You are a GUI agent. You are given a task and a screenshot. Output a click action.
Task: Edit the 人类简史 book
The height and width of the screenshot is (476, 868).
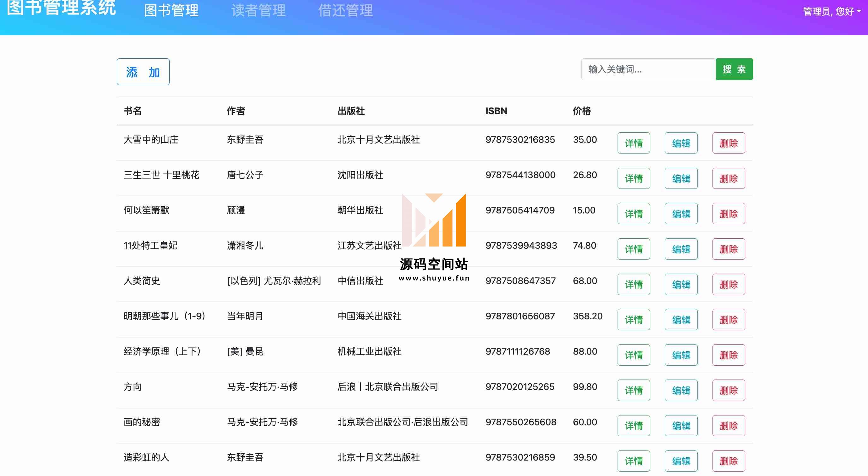tap(681, 284)
